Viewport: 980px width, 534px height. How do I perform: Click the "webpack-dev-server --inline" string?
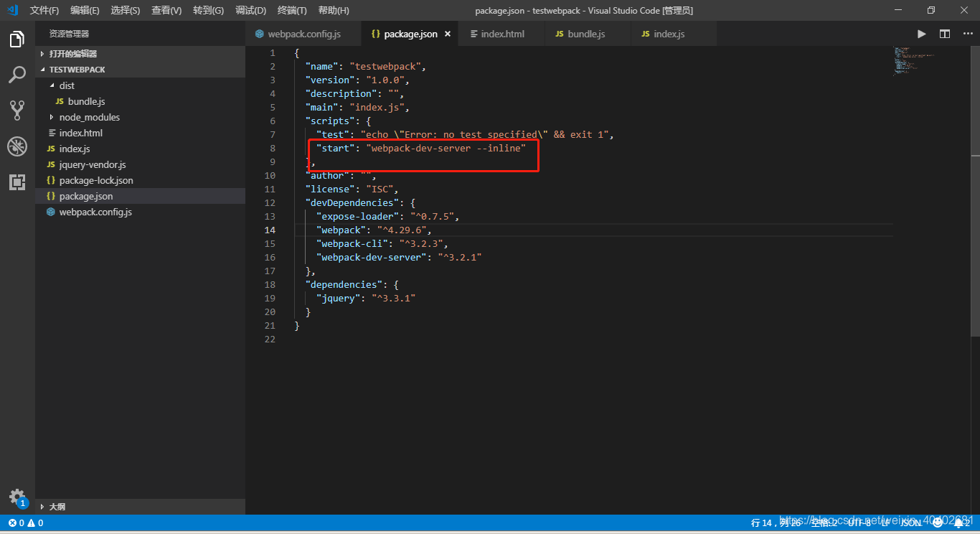446,148
